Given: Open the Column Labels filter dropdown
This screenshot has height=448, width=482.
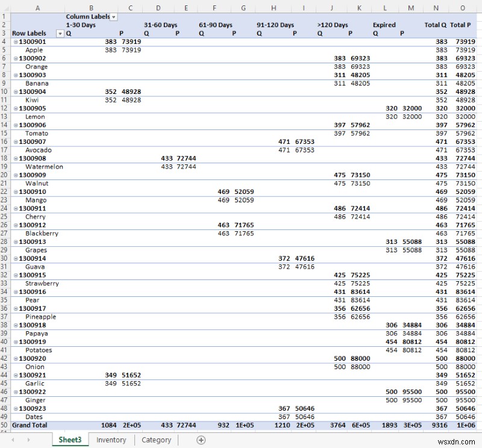Looking at the screenshot, I should coord(113,17).
